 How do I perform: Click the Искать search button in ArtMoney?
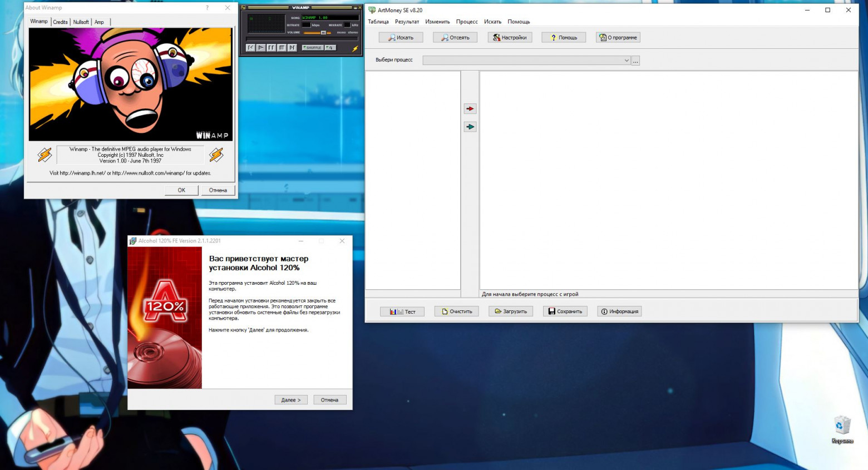tap(401, 37)
